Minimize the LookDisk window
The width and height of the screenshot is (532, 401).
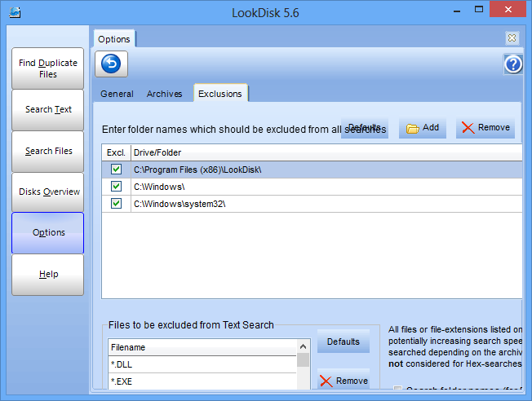[x=457, y=10]
